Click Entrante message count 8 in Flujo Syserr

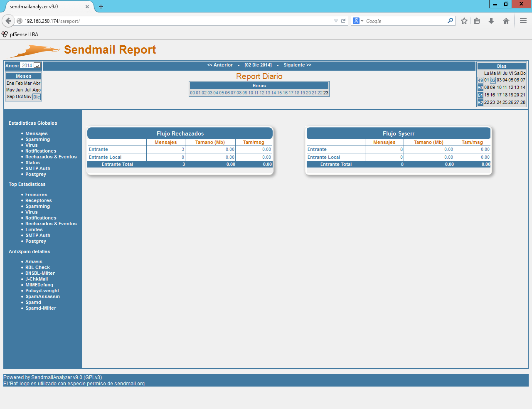pos(401,149)
